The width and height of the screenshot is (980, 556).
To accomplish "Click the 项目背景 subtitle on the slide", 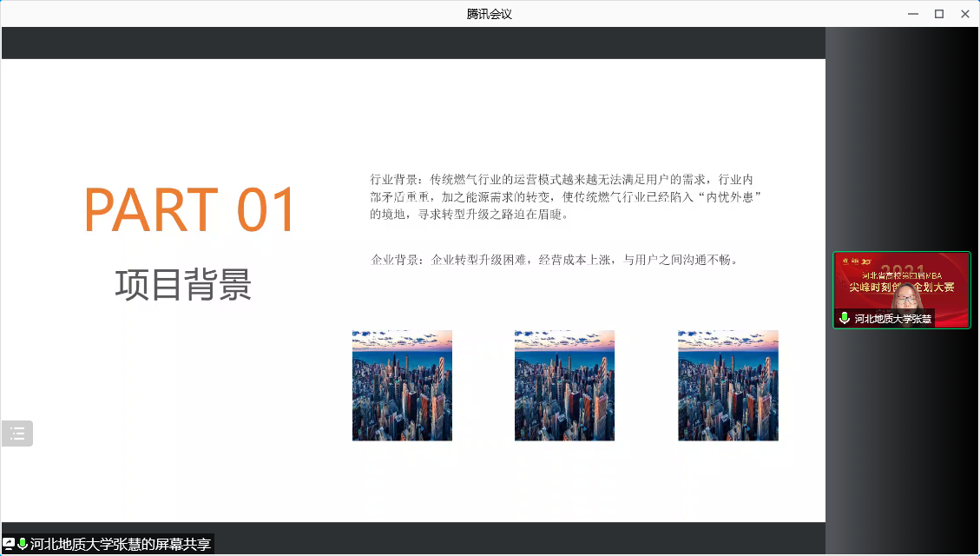I will click(x=183, y=285).
